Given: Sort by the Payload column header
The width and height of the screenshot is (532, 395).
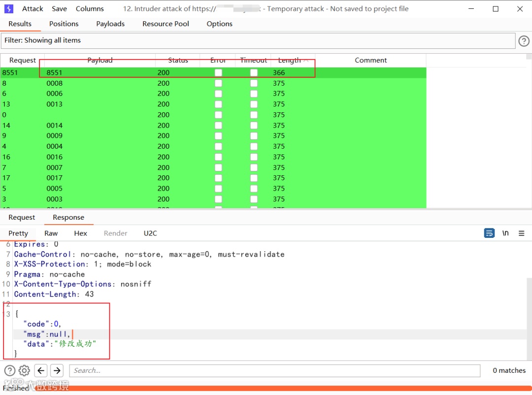Looking at the screenshot, I should pyautogui.click(x=100, y=60).
